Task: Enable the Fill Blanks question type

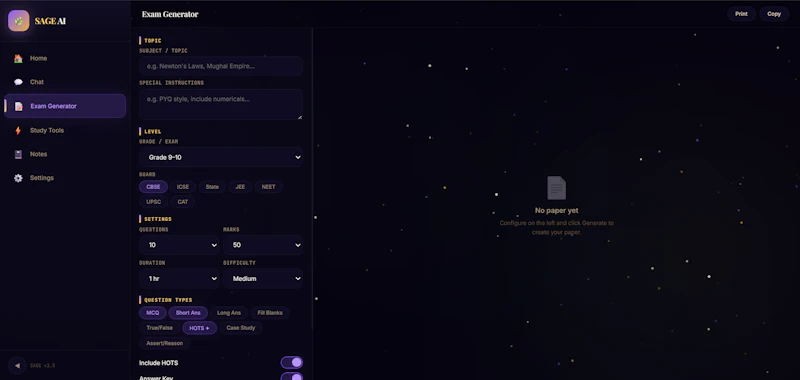Action: coord(270,313)
